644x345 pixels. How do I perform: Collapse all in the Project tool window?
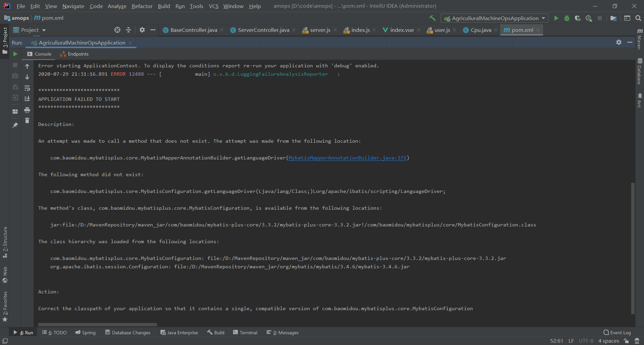(128, 30)
